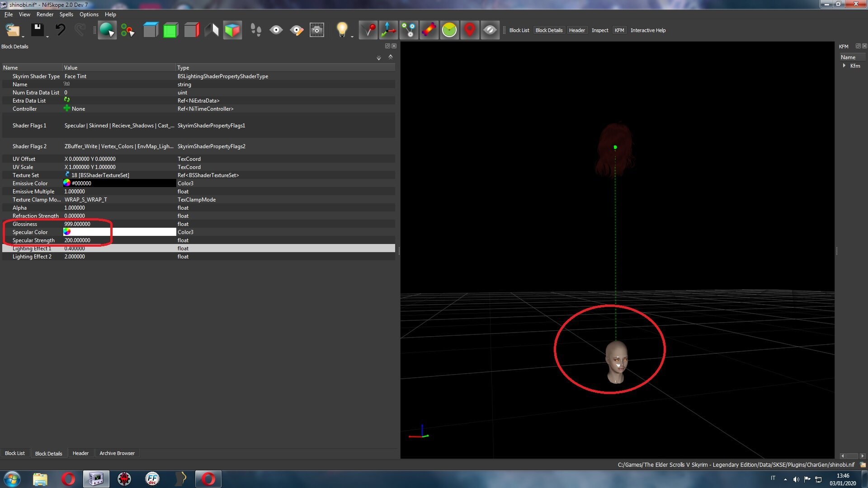Toggle the show hidden crossed-eye icon
The height and width of the screenshot is (488, 868).
(490, 30)
